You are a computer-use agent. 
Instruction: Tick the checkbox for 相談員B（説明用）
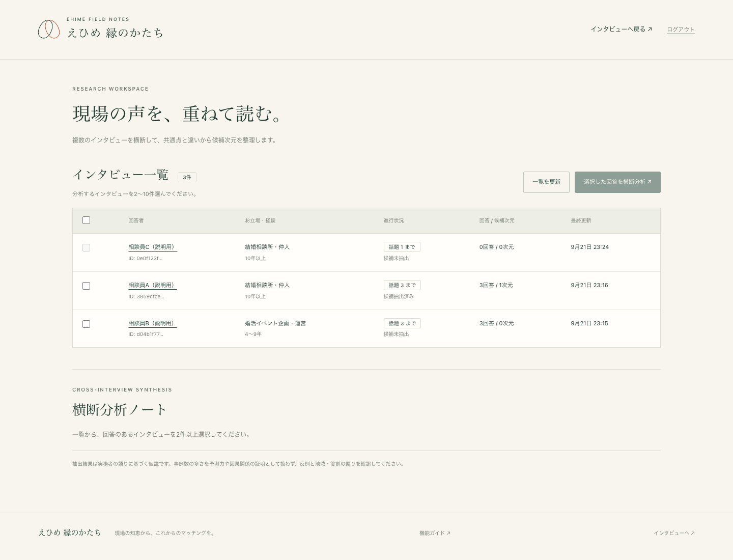pyautogui.click(x=86, y=324)
